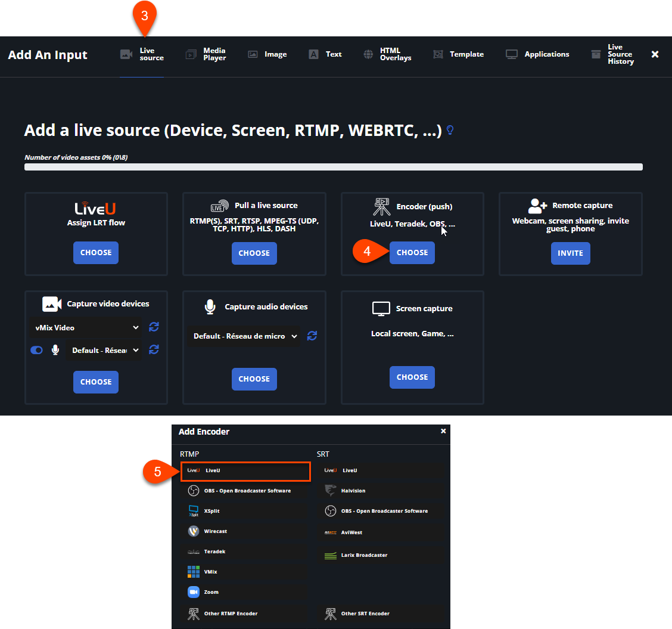Choose the LiveU Assign LRT flow option

(96, 253)
